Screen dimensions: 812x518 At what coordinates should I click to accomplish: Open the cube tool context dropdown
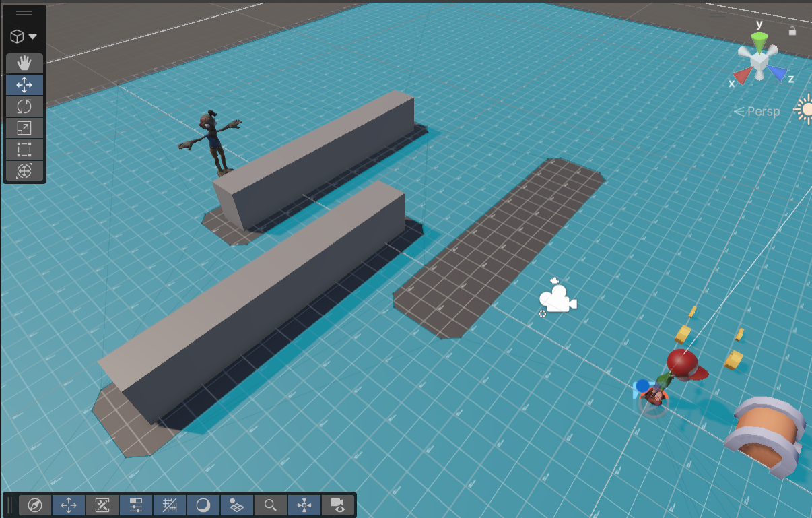tap(24, 36)
